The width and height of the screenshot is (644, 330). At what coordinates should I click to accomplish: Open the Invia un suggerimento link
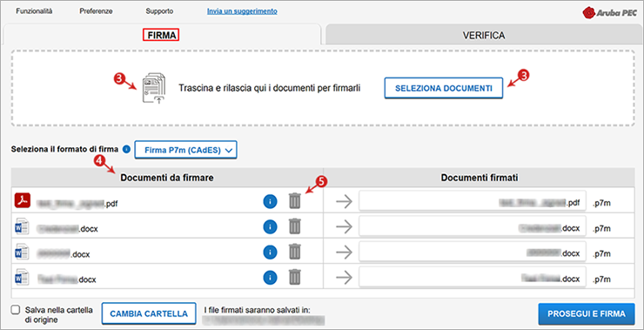(x=242, y=11)
